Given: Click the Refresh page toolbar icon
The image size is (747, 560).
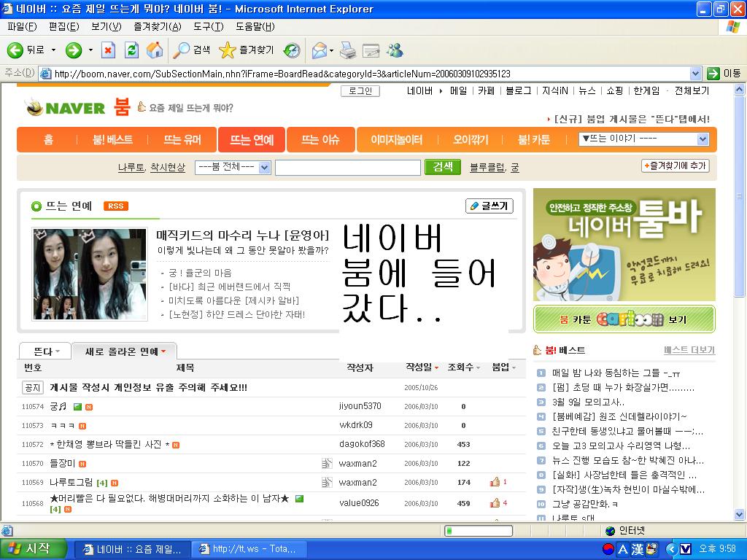Looking at the screenshot, I should (131, 50).
